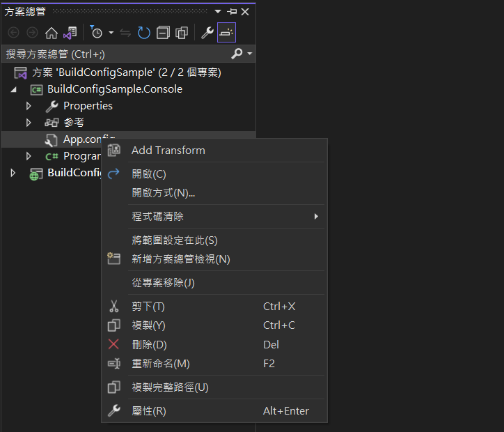The image size is (504, 432).
Task: Click the 搜尋方案總管 search field
Action: pyautogui.click(x=115, y=54)
